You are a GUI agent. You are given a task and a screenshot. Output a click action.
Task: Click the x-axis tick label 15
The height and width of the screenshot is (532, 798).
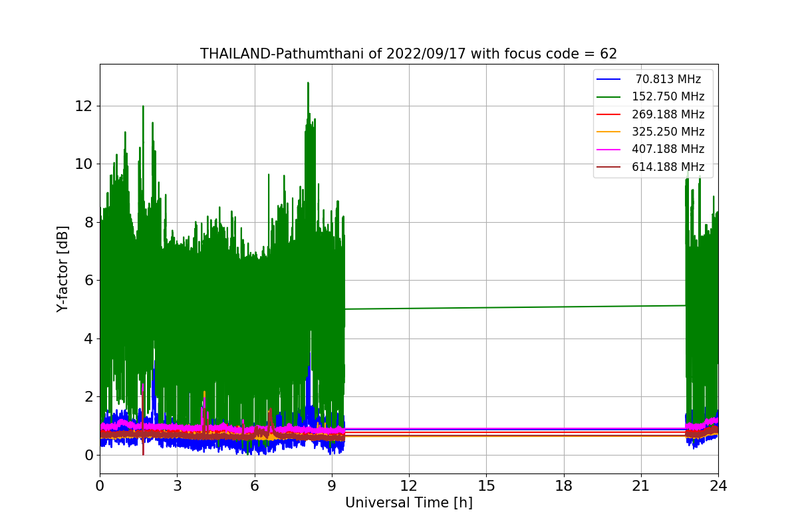tap(486, 486)
